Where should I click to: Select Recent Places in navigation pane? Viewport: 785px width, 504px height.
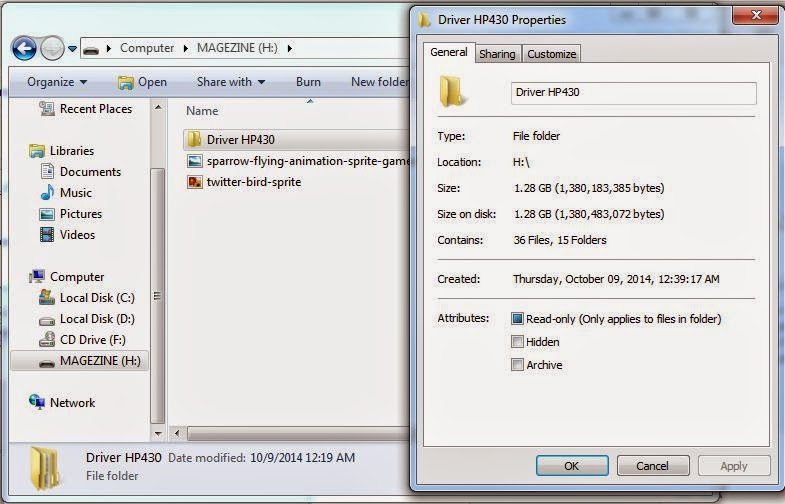pos(96,109)
